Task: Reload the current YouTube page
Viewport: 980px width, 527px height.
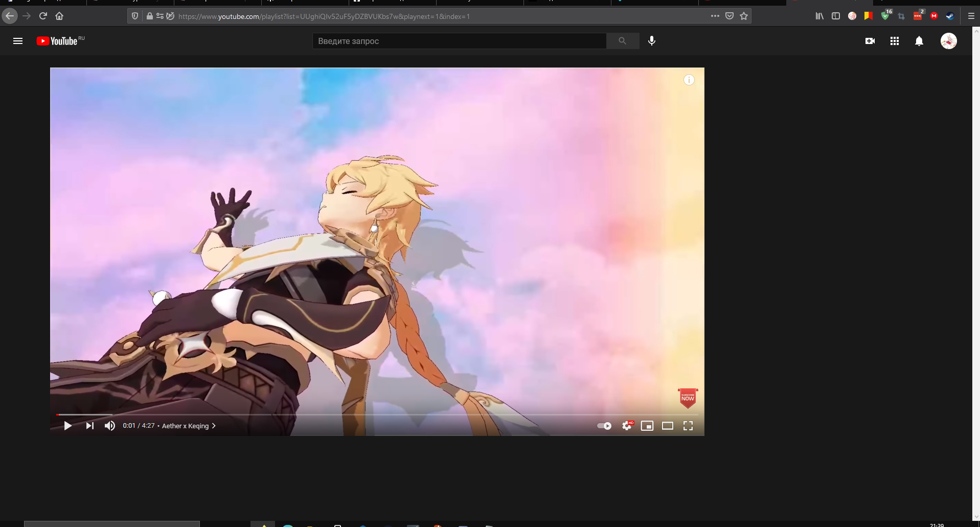Action: [x=43, y=16]
